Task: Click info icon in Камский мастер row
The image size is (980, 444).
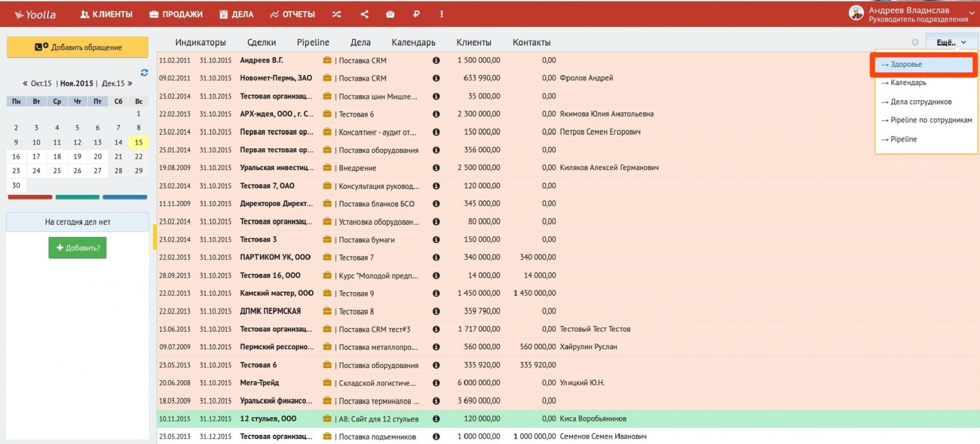Action: coord(436,293)
